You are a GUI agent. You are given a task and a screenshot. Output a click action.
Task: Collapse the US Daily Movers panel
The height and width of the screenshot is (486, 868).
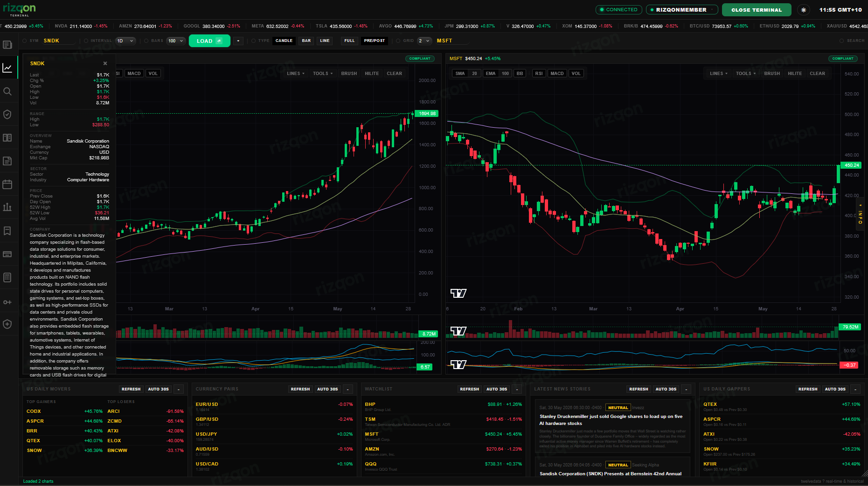(179, 389)
